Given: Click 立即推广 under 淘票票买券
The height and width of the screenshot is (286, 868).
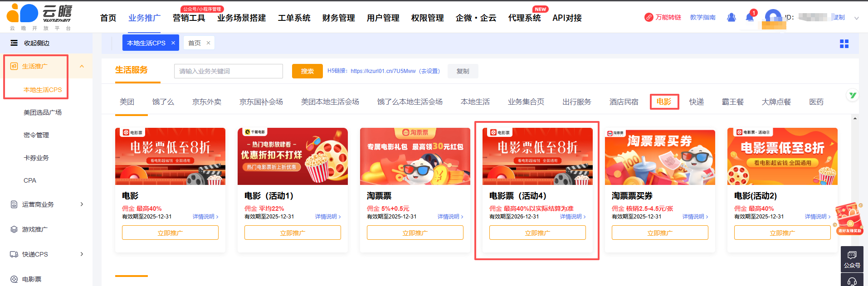Looking at the screenshot, I should 659,233.
